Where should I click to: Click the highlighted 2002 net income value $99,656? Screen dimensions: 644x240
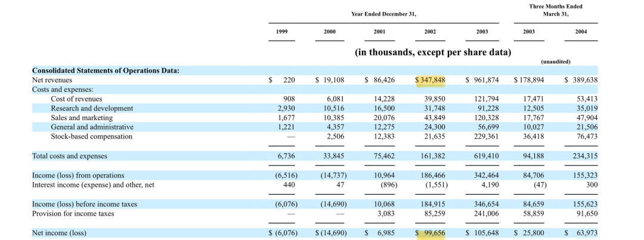coord(430,233)
